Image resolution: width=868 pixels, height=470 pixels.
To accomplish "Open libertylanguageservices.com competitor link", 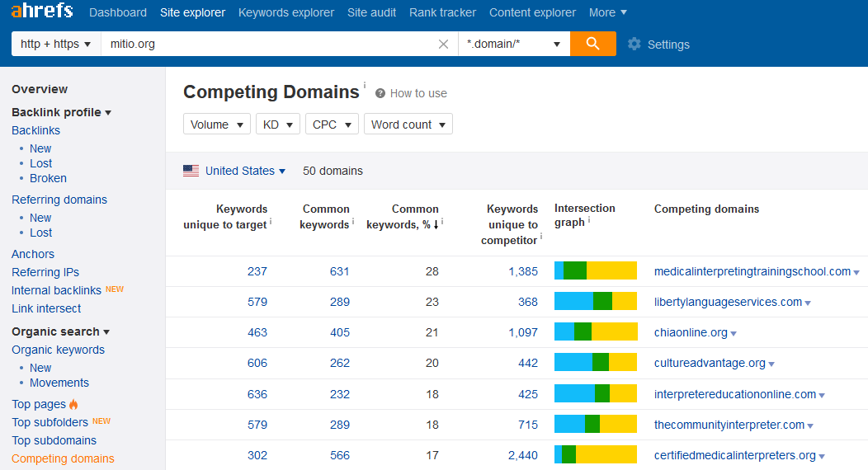I will 728,302.
